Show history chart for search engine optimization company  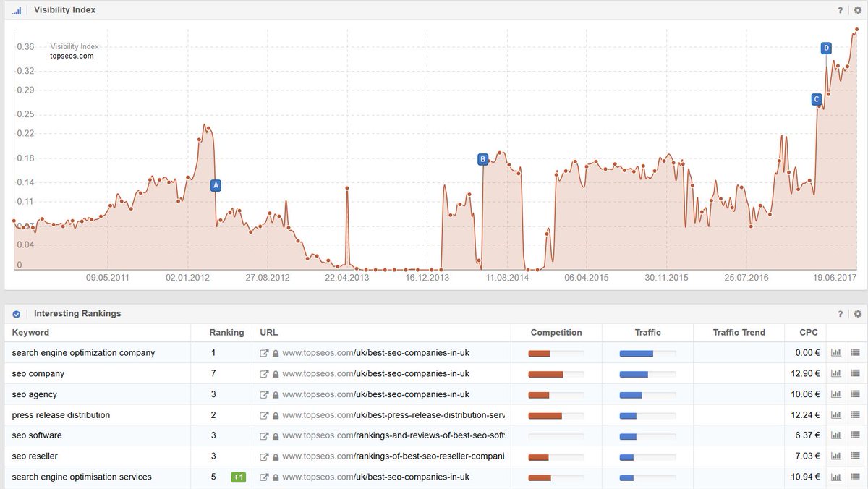point(836,353)
